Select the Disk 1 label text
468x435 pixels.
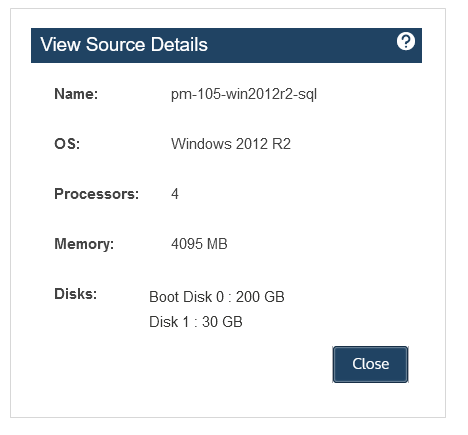[169, 322]
